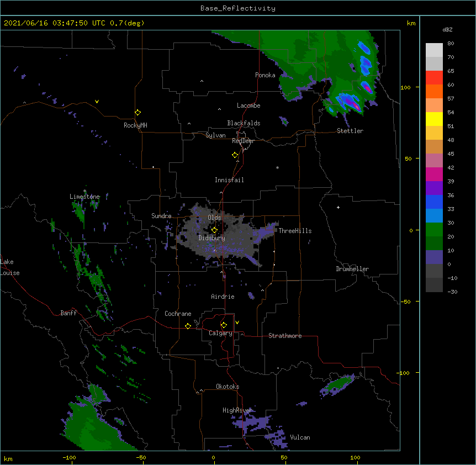Click the Calgary label
Image resolution: width=476 pixels, height=465 pixels.
point(220,333)
